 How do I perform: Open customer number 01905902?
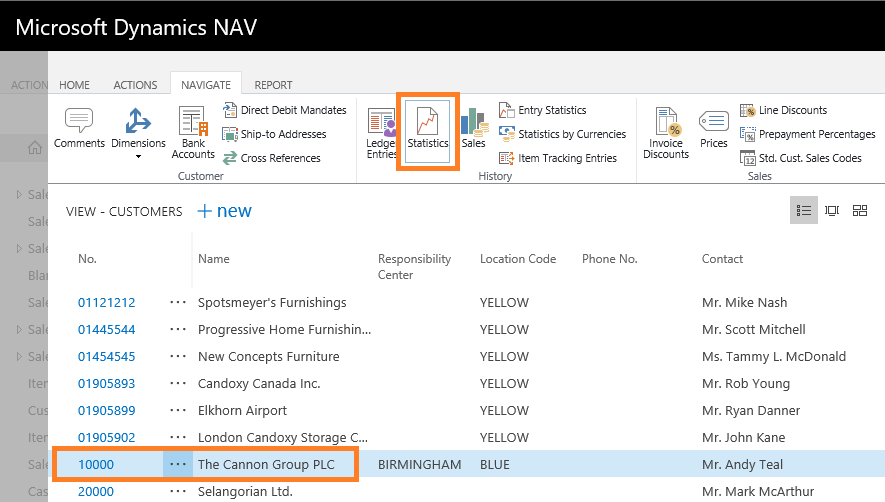point(107,438)
